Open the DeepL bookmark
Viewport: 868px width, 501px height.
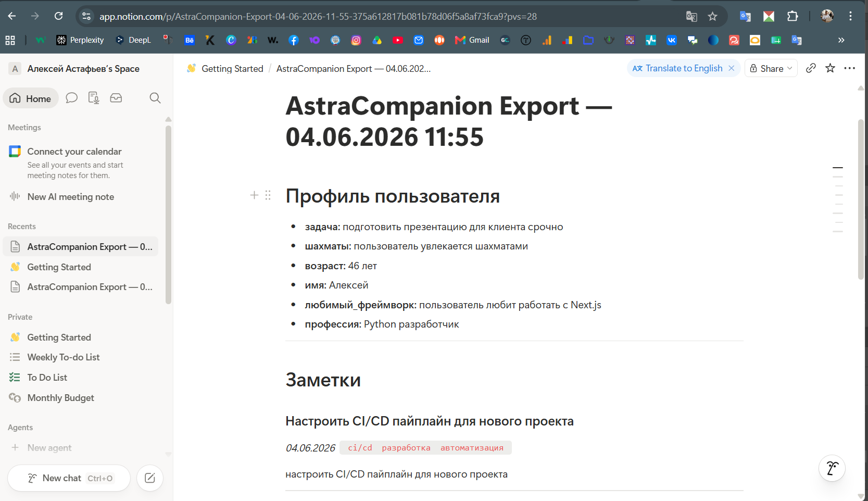[133, 40]
